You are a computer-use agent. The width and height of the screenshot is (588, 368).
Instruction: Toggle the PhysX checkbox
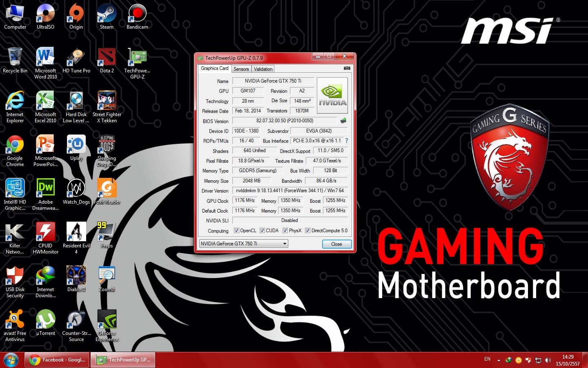point(285,231)
